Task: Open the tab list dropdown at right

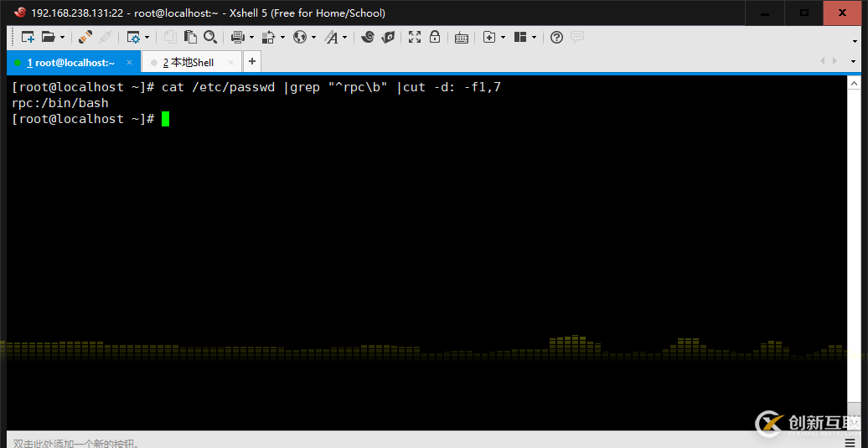Action: [853, 61]
